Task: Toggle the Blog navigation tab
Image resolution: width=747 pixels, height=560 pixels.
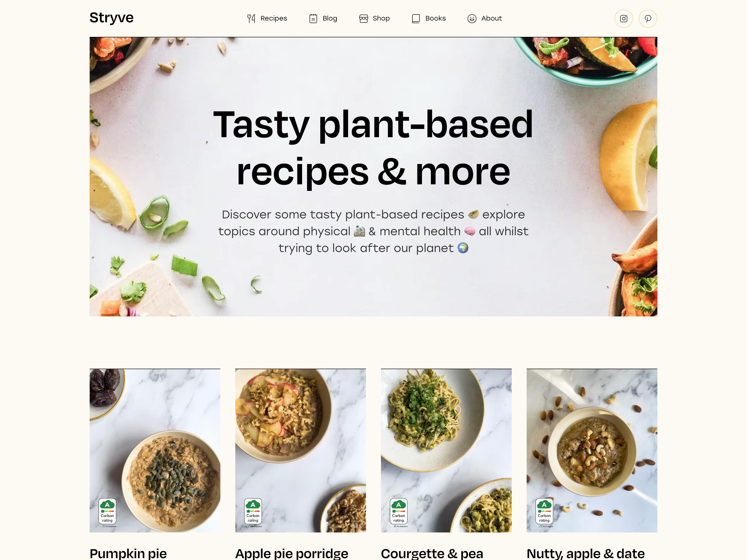Action: pyautogui.click(x=323, y=18)
